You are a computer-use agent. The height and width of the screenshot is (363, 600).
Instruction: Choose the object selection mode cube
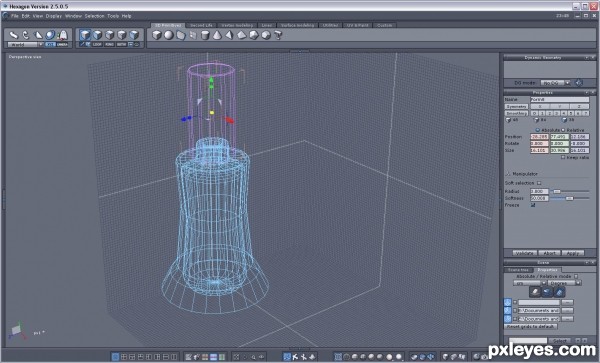click(134, 35)
